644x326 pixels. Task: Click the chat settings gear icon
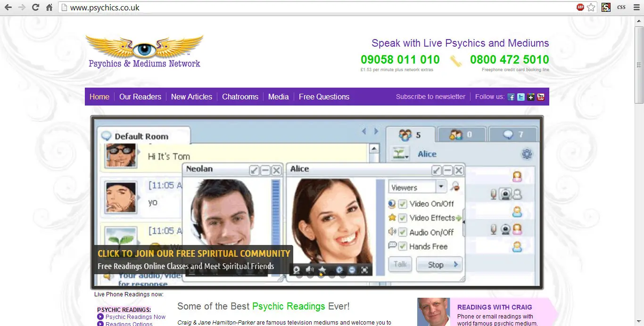pos(527,154)
